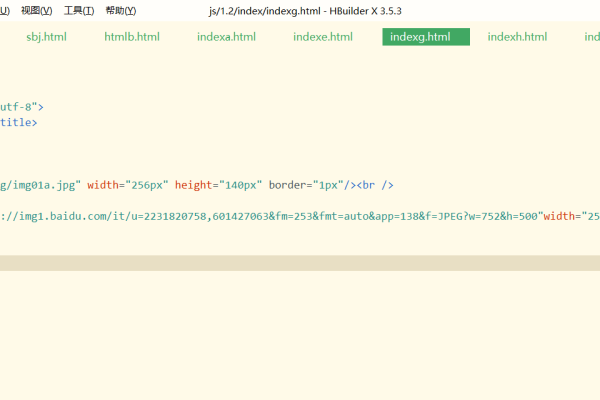Click the highlighted current editor line
This screenshot has height=400, width=600.
[300, 263]
